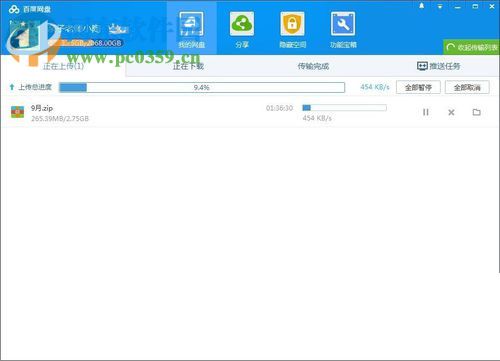
Task: Open the containing folder for 9月.zip
Action: pos(477,112)
